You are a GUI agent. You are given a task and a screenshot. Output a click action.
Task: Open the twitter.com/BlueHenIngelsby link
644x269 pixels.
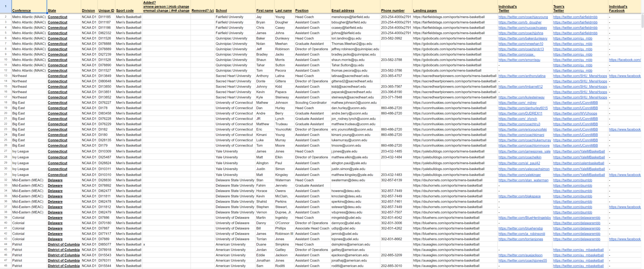point(525,218)
